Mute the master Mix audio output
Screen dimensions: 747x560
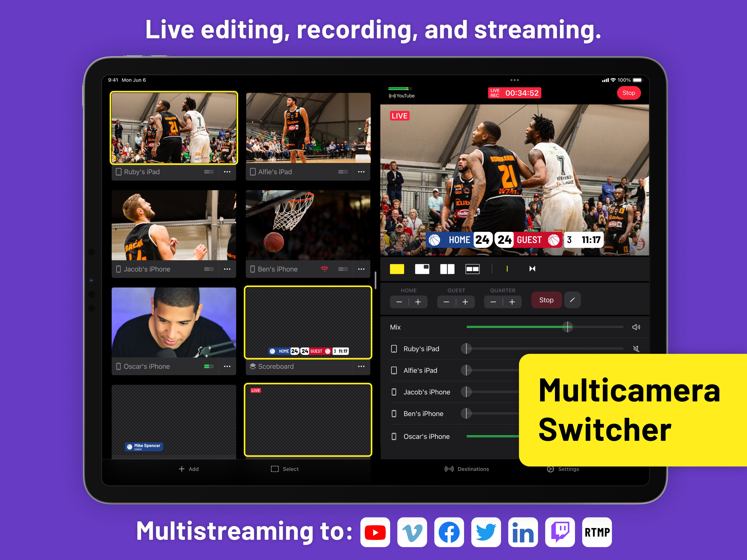[x=637, y=327]
